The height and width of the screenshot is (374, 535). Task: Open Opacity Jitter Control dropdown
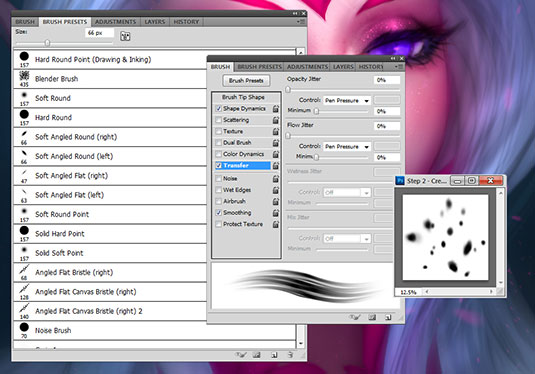coord(347,100)
